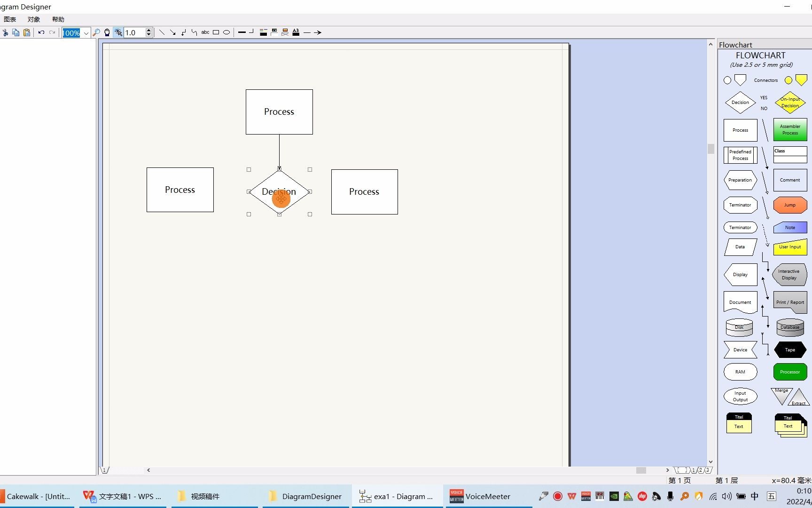Choose the green Processor shape

pyautogui.click(x=790, y=372)
